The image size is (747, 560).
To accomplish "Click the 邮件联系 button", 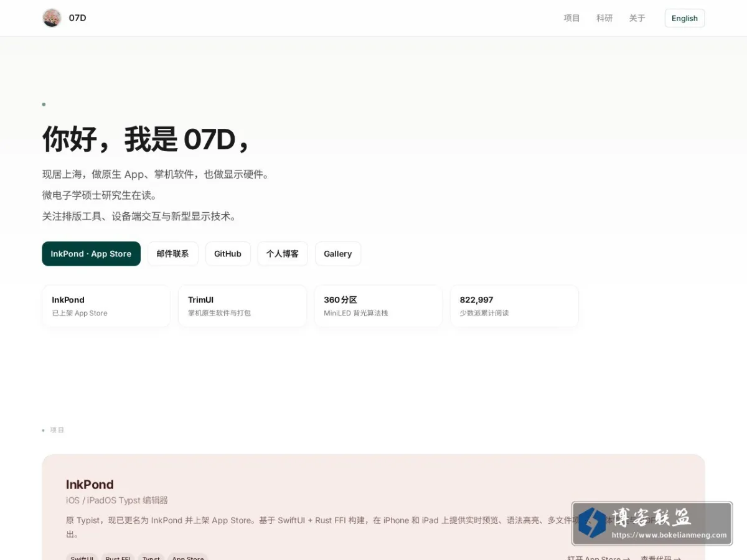I will click(172, 254).
